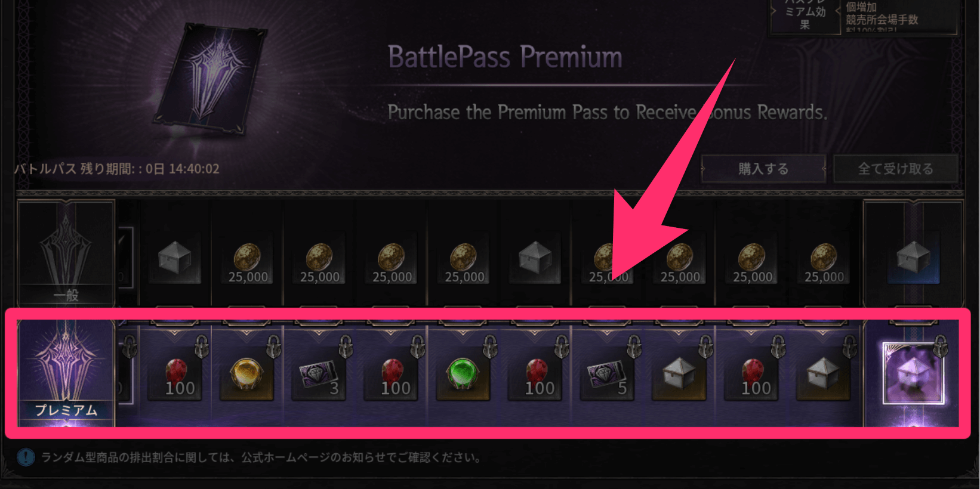Click the blue-backed chest ending the general row
The width and height of the screenshot is (980, 489).
[913, 259]
